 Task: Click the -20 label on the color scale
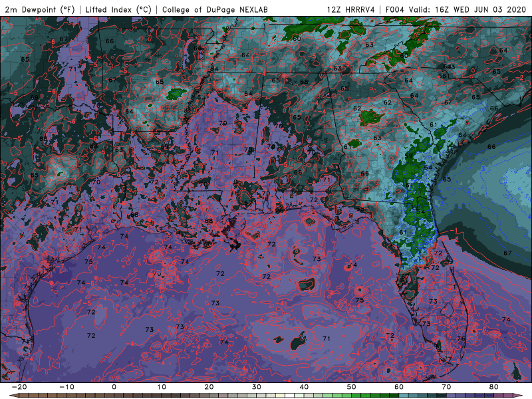(x=19, y=387)
